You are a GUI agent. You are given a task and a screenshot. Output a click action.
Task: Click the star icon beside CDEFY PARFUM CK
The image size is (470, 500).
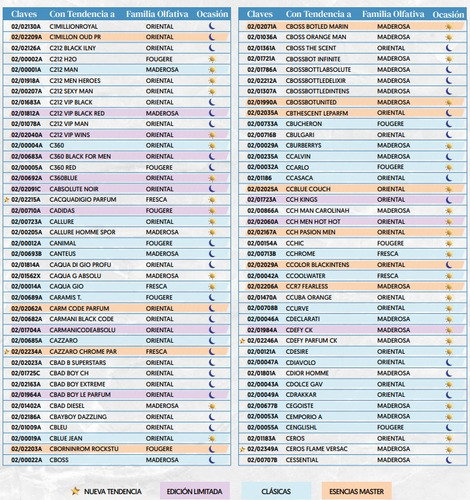(243, 341)
